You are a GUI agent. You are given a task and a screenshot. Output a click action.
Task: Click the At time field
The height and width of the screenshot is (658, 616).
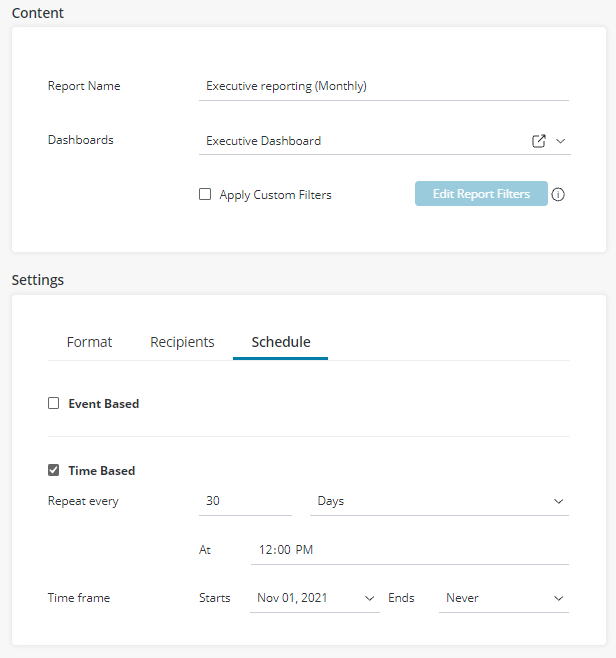[x=409, y=550]
